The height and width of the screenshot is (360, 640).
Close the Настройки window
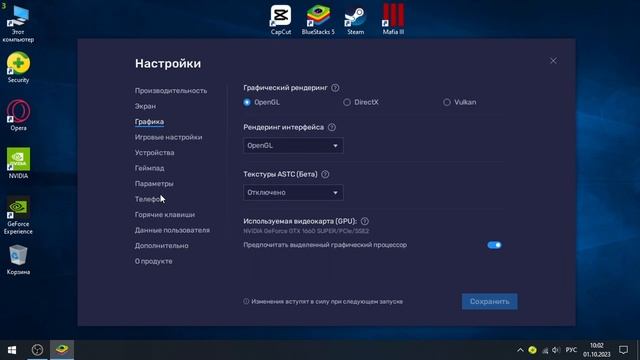tap(553, 61)
